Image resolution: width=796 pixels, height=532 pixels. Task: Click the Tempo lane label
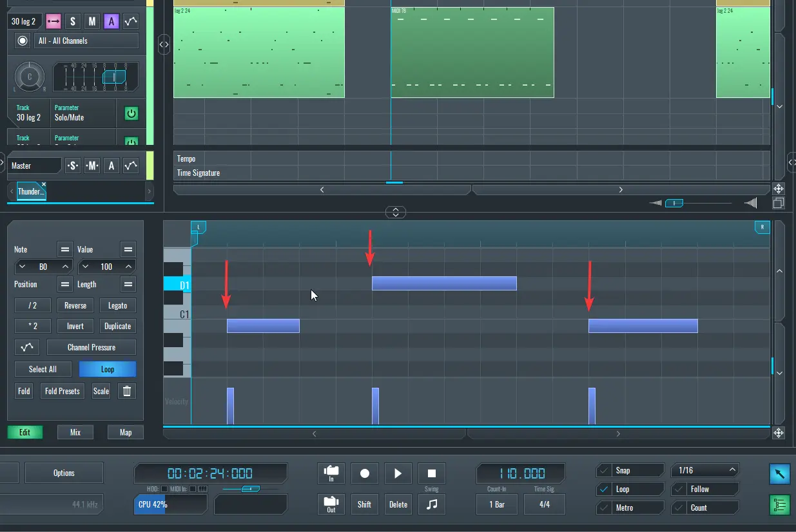(186, 158)
